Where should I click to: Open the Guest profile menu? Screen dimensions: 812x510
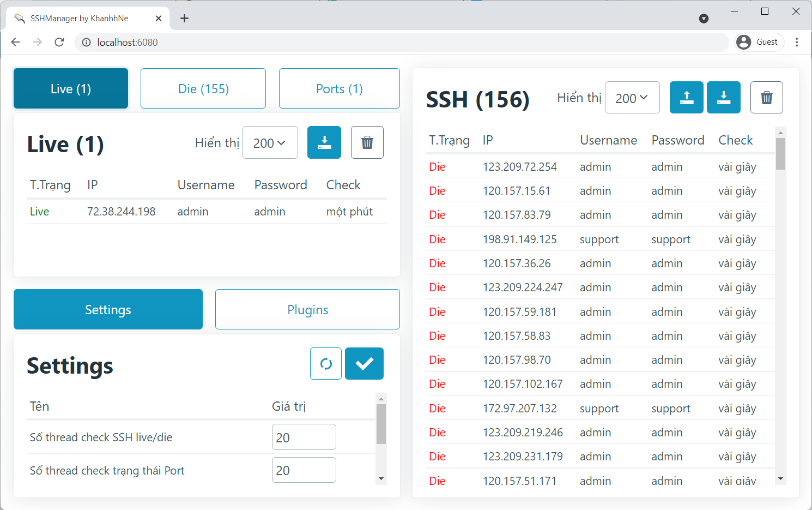tap(760, 42)
